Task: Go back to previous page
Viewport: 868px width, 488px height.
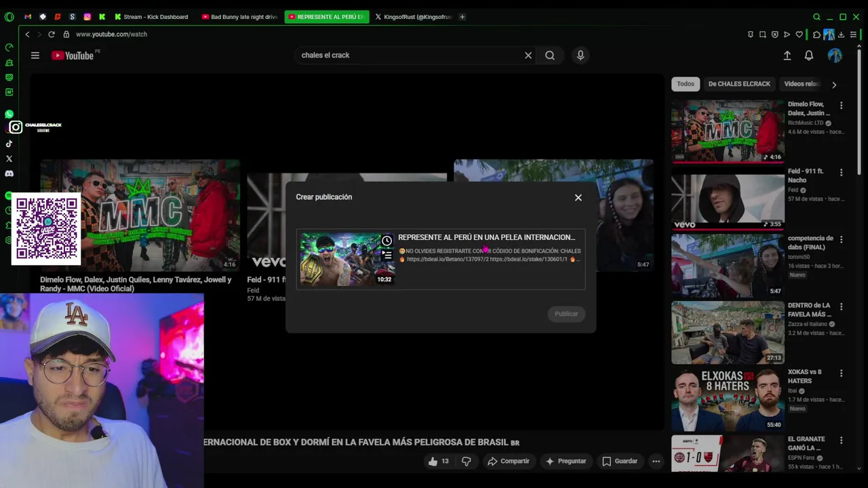Action: [27, 34]
